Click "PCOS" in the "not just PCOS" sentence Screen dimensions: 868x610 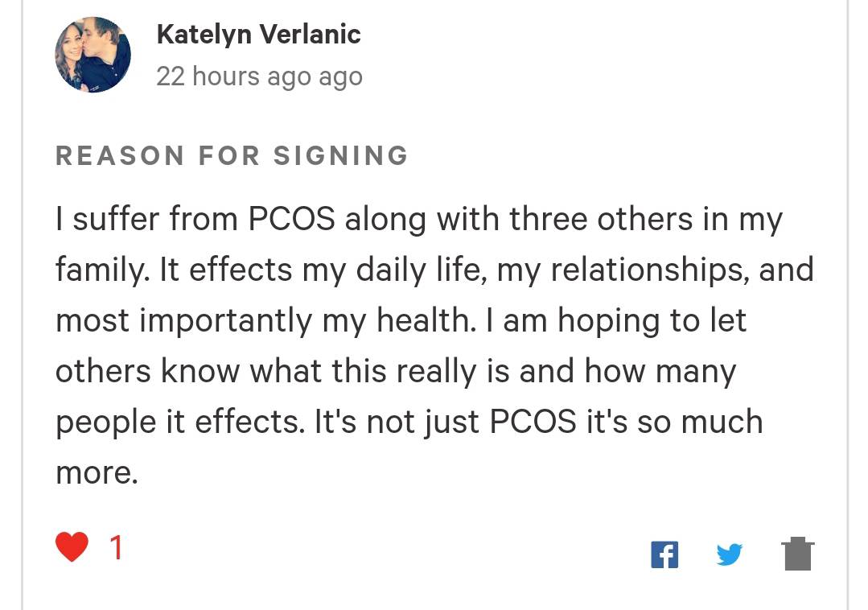point(533,422)
